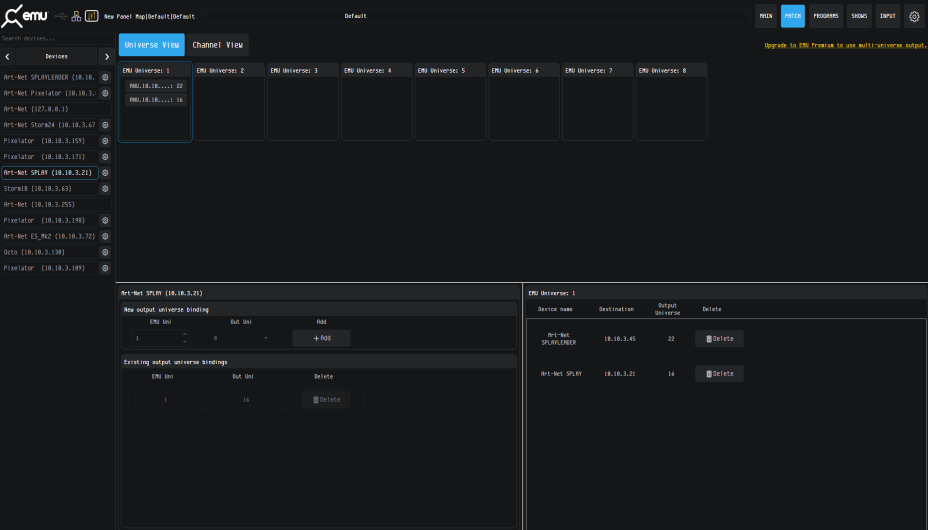Delete the Art-Net SPLAYLEADER row in EMU Universe 1
Image resolution: width=928 pixels, height=530 pixels.
coord(719,339)
